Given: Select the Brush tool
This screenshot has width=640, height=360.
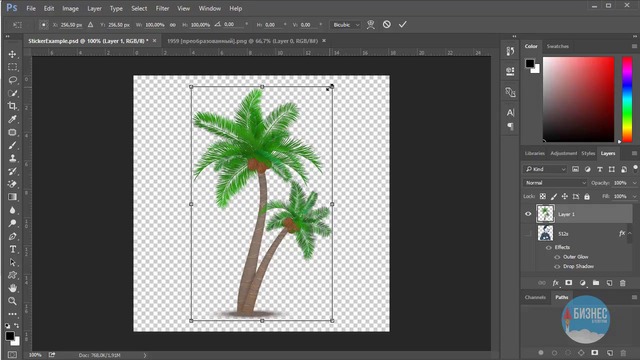Looking at the screenshot, I should coord(12,145).
